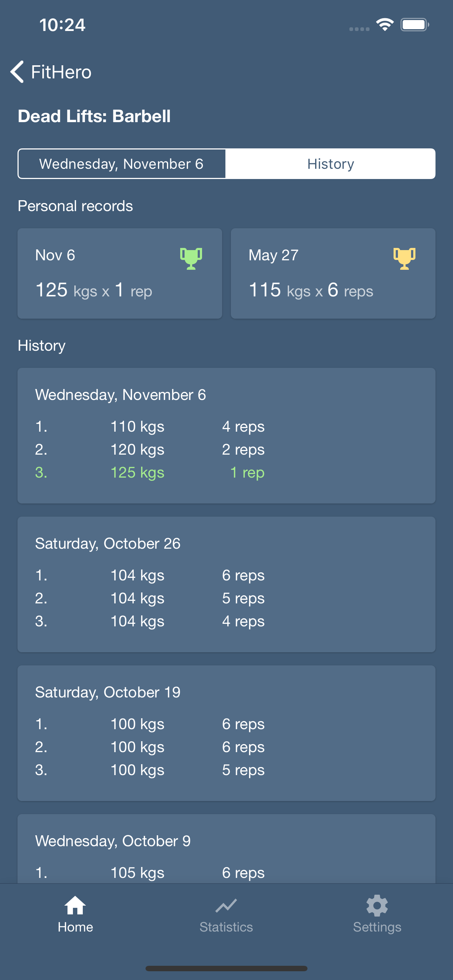Viewport: 453px width, 980px height.
Task: Tap the home indicator bar
Action: point(226,968)
